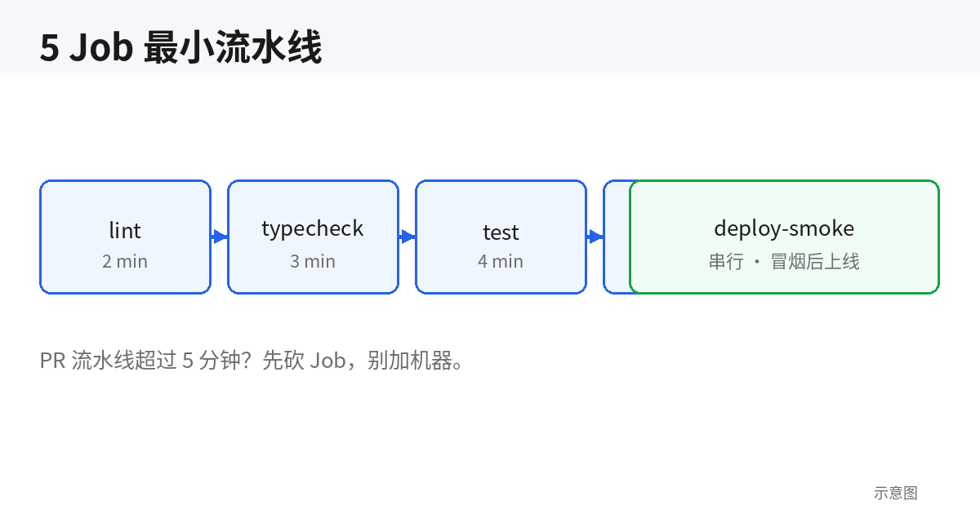Click the '3 min' duration text
Screen dimensions: 980x514
click(313, 261)
